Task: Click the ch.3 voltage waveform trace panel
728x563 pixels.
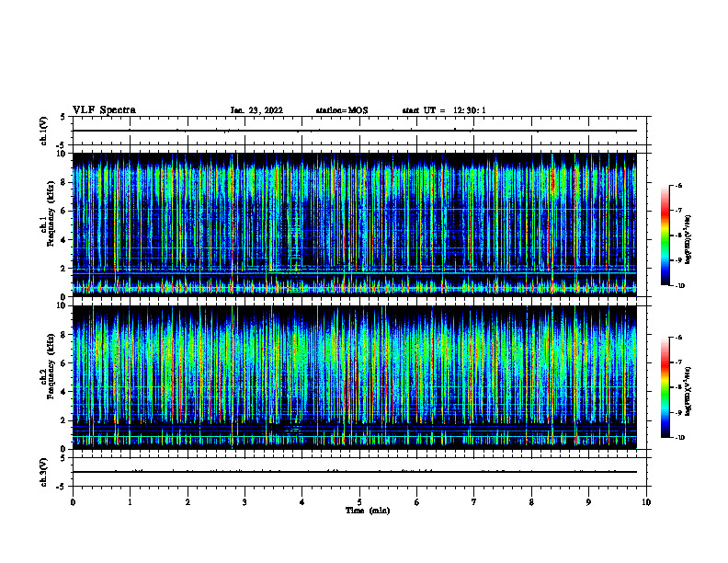Action: [359, 472]
